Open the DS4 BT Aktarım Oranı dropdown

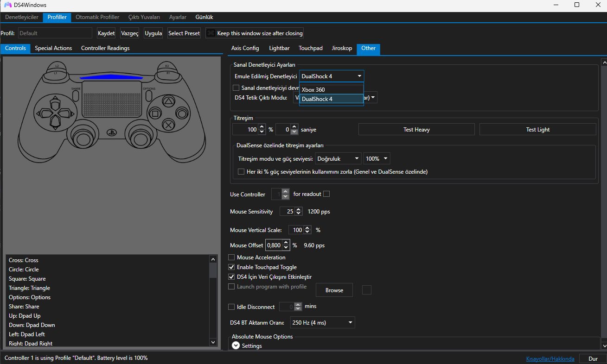point(322,322)
